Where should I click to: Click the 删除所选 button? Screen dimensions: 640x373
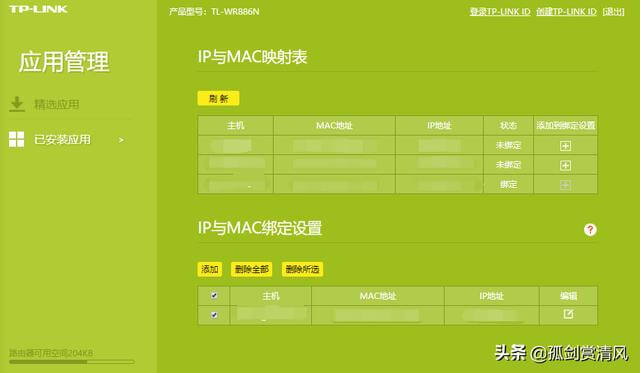click(302, 269)
